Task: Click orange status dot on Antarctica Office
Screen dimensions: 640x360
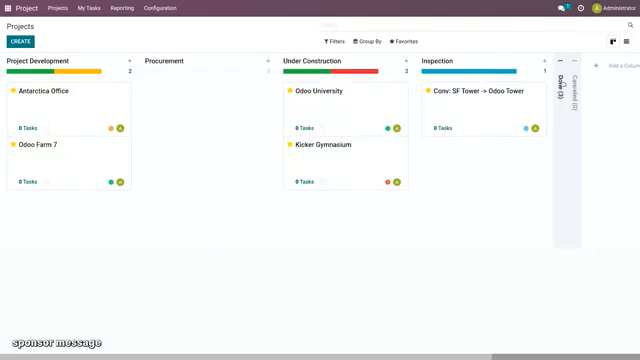Action: click(111, 129)
